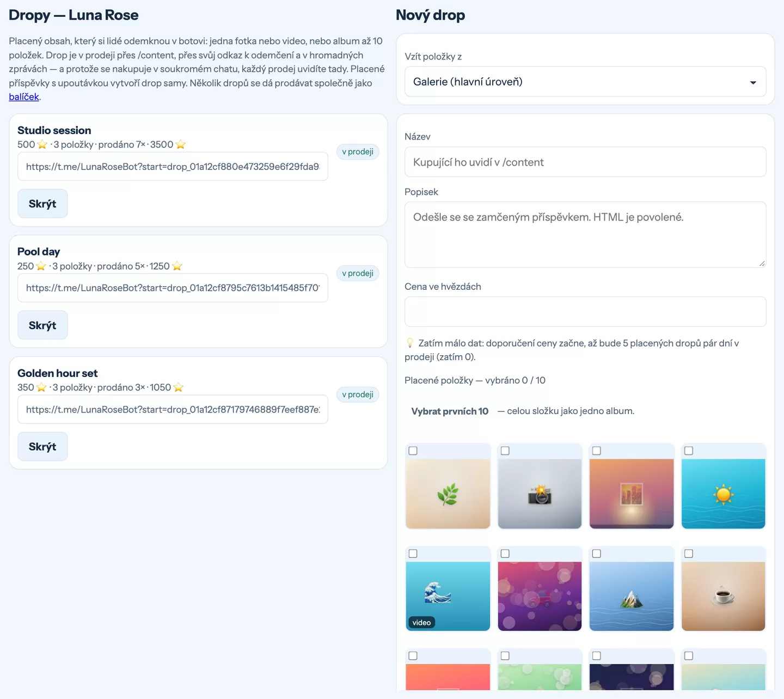Click the 'video' label on wave thumbnail
784x699 pixels.
[421, 623]
